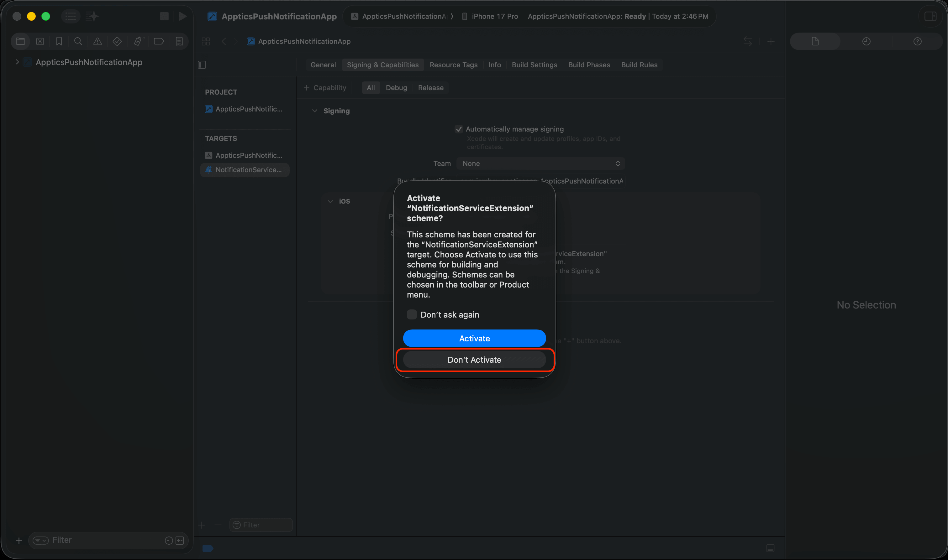This screenshot has height=560, width=948.
Task: Open the Quick Help inspector icon
Action: click(x=917, y=42)
